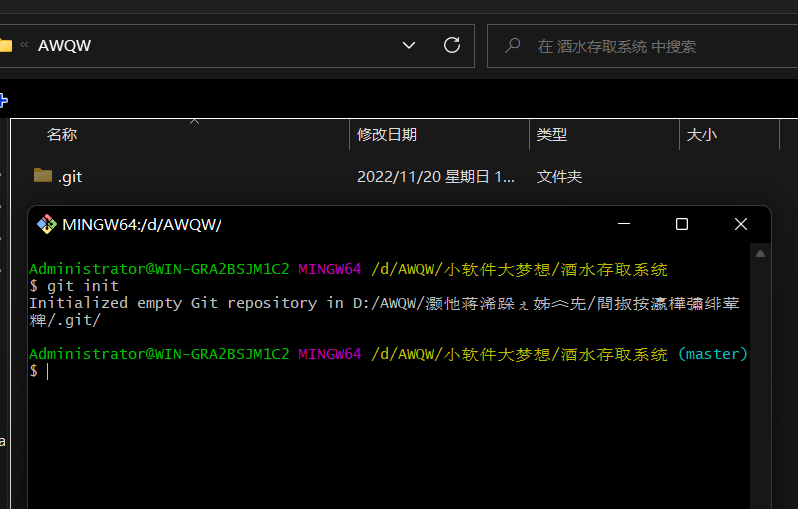Screen dimensions: 798x509
Task: Sort files by the 大小 column header
Action: tap(701, 134)
